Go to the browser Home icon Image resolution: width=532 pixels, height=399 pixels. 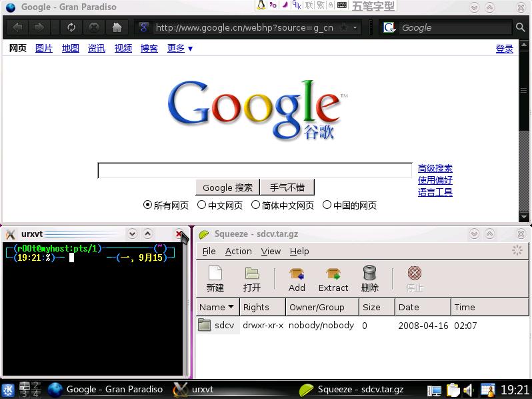tap(117, 27)
